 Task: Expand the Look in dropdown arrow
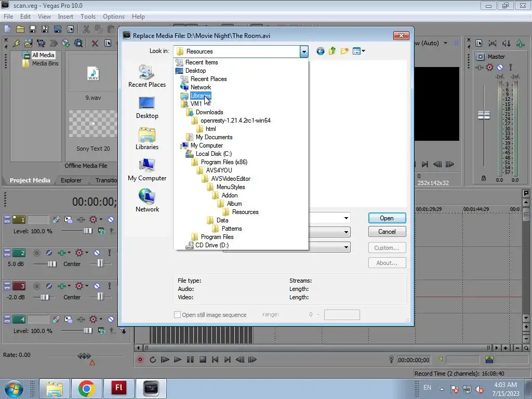(304, 51)
